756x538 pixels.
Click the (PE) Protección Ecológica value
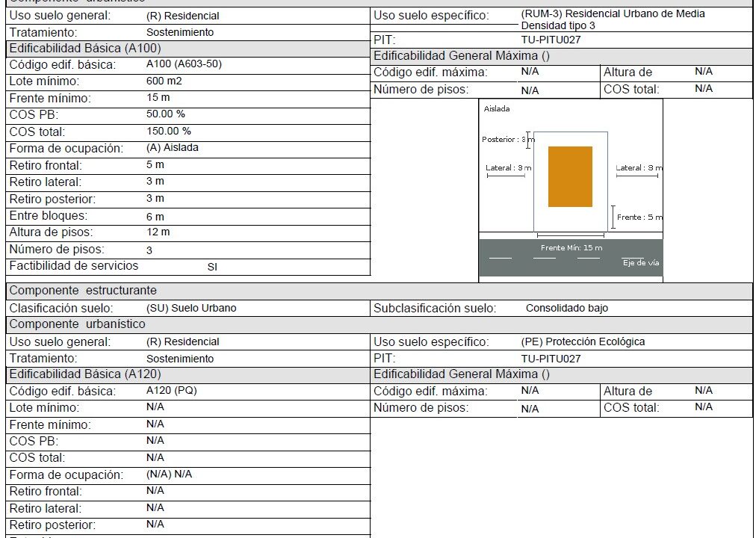tap(583, 341)
